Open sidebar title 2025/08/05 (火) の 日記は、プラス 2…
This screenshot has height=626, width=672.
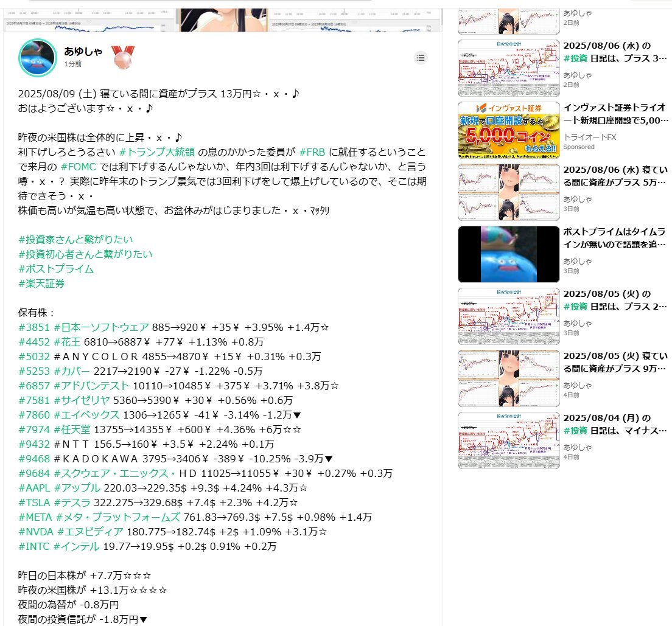pos(615,300)
